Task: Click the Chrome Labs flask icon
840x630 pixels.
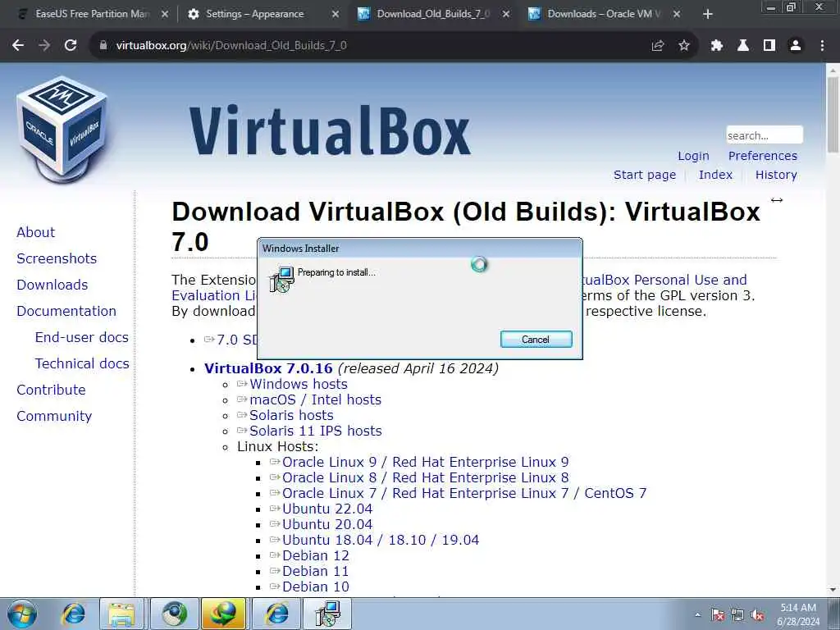Action: [743, 46]
